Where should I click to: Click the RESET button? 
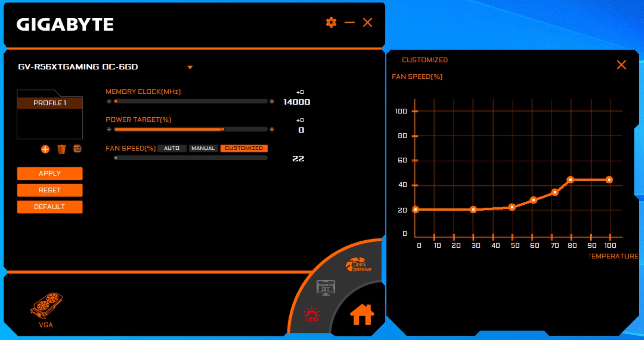(50, 190)
